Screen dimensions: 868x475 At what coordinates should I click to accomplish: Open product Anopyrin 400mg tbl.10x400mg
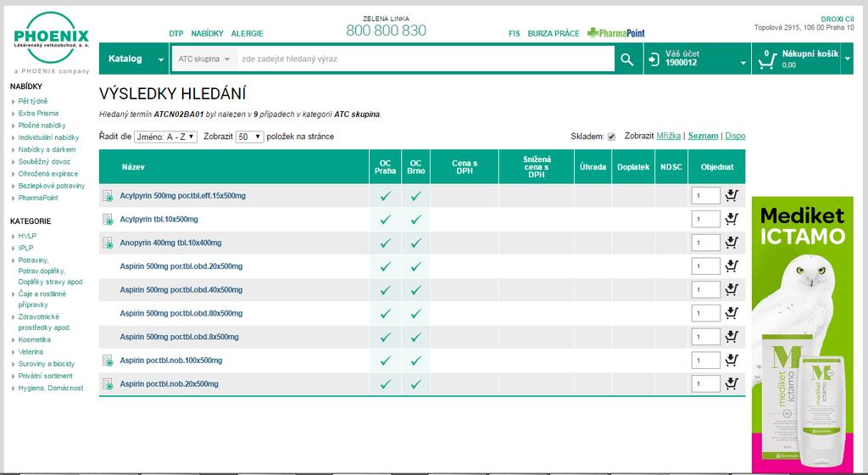click(170, 243)
